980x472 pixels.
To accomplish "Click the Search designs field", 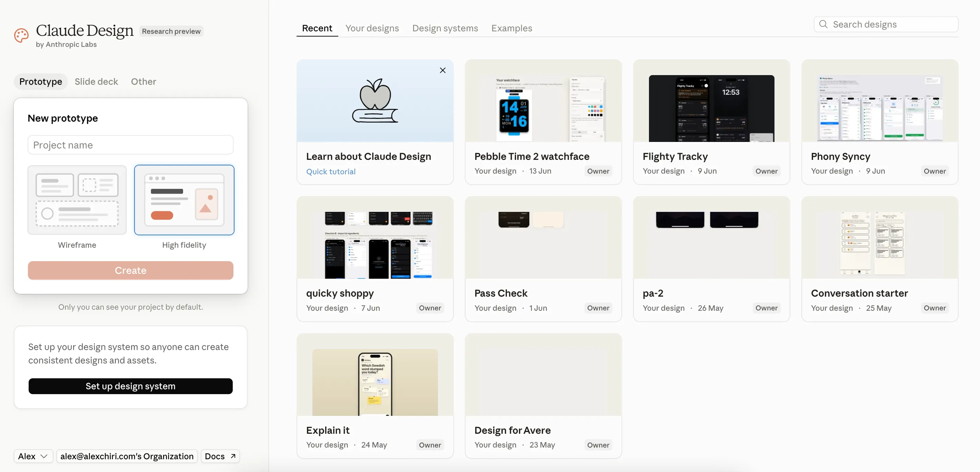I will 886,24.
